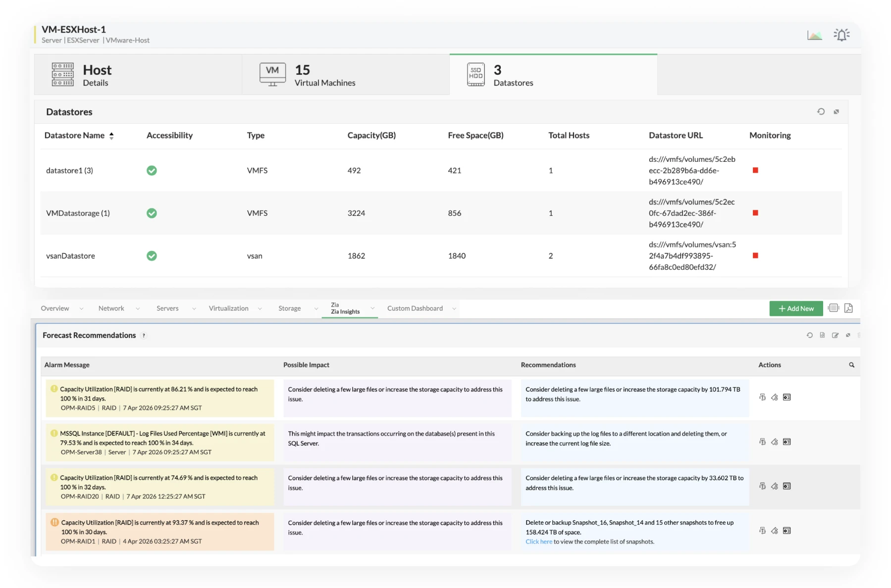The image size is (891, 588).
Task: Click accessibility check icon for VMDatastorage (1)
Action: coord(152,213)
